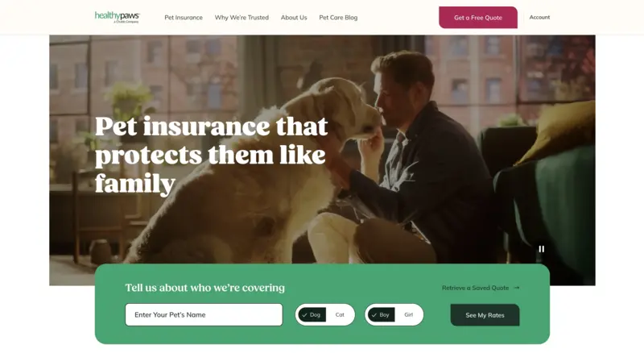The image size is (644, 353).
Task: Open the Pet Insurance menu
Action: [x=184, y=17]
